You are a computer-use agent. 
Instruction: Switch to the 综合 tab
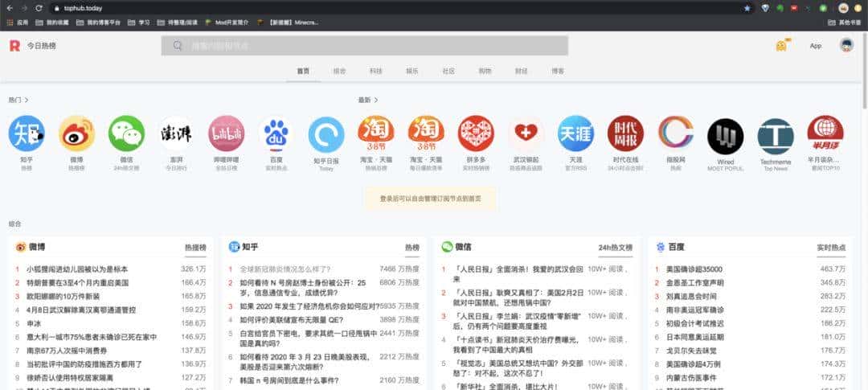click(339, 72)
